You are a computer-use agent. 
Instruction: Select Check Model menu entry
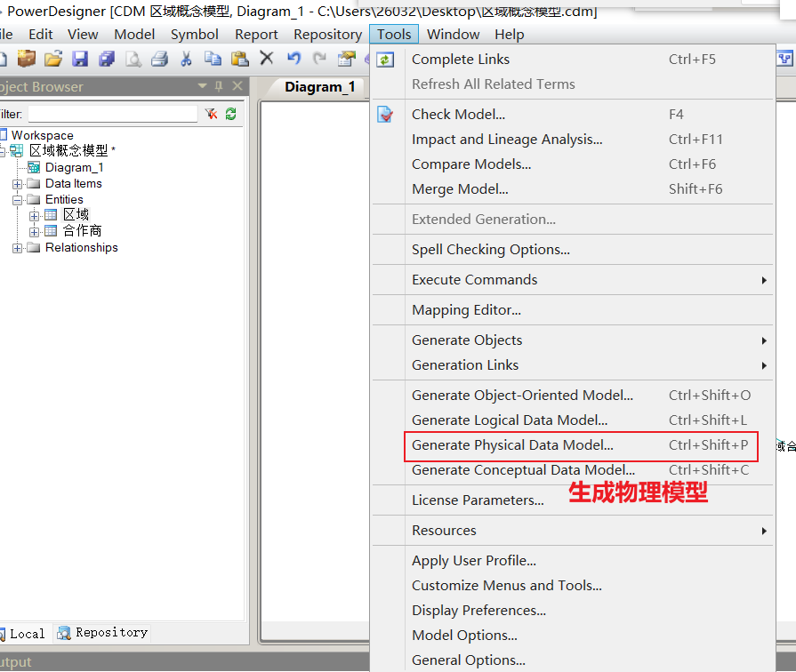pos(573,114)
